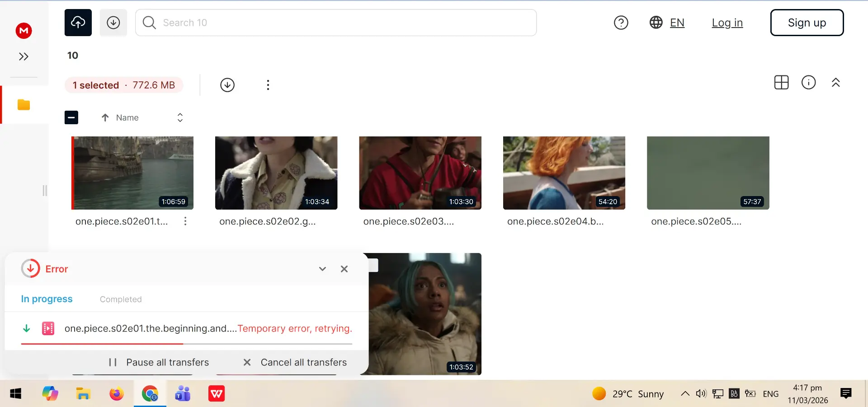Click the Error download status icon

click(x=30, y=269)
